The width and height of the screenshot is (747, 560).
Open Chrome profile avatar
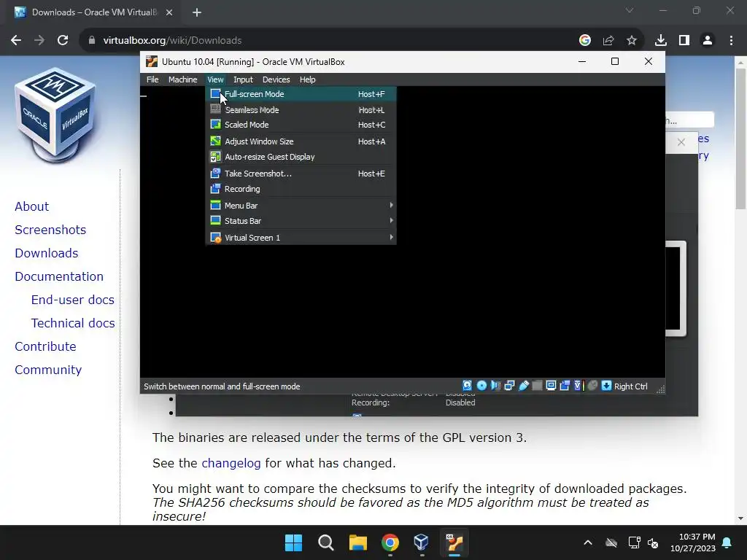click(708, 41)
